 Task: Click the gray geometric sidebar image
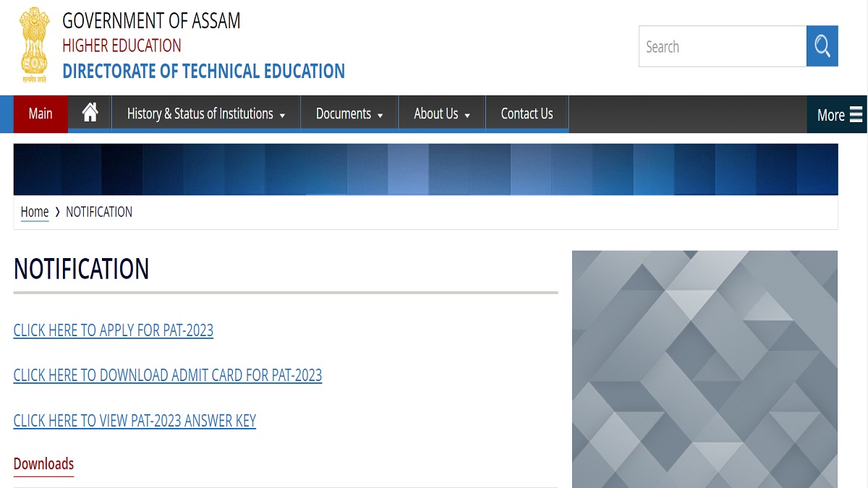point(705,369)
